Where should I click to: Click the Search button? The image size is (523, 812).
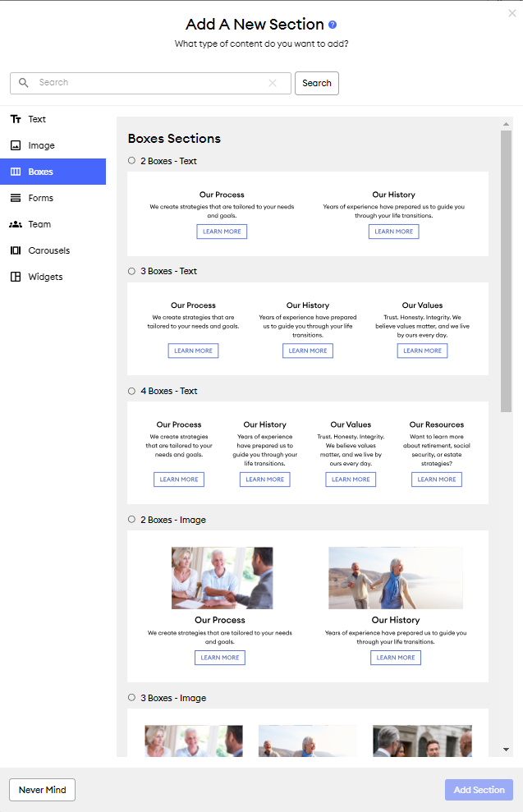[317, 83]
